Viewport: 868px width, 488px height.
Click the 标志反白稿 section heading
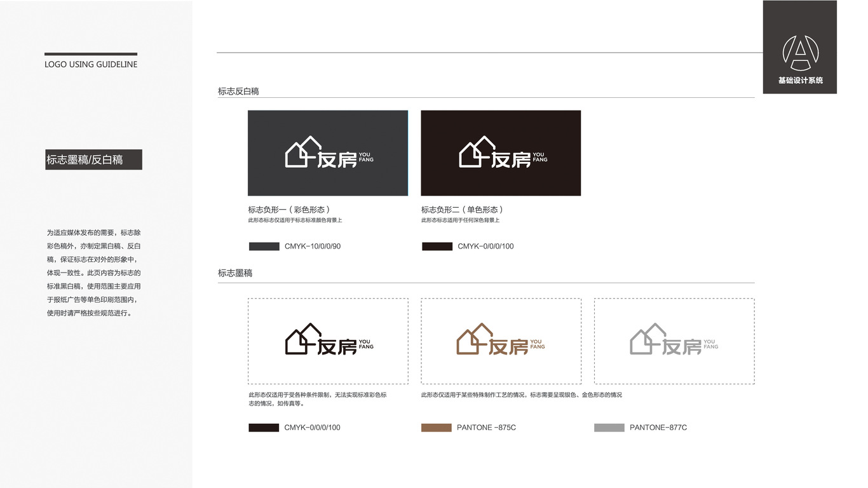(x=238, y=91)
